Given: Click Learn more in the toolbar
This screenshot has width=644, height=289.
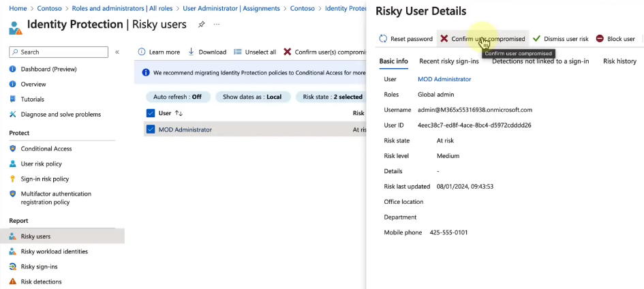Looking at the screenshot, I should pyautogui.click(x=159, y=52).
